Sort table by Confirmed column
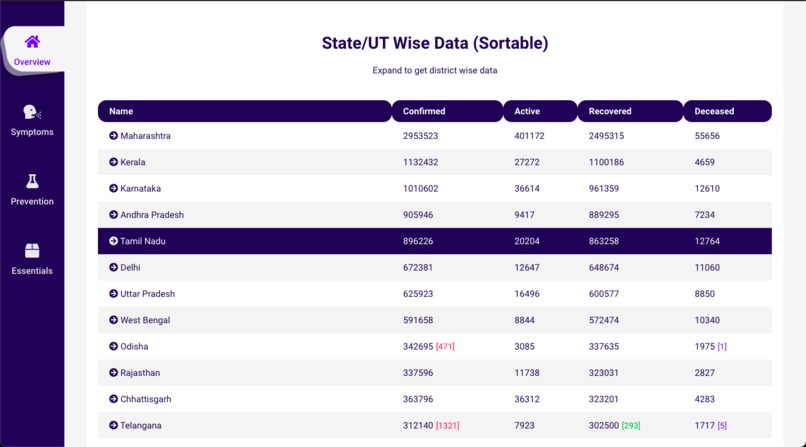 point(447,111)
